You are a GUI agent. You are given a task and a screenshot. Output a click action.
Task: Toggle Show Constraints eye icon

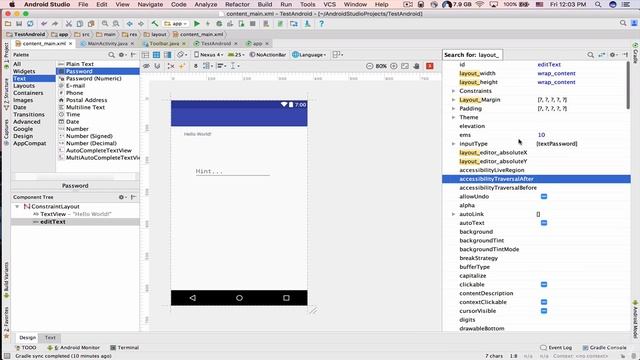[x=146, y=66]
